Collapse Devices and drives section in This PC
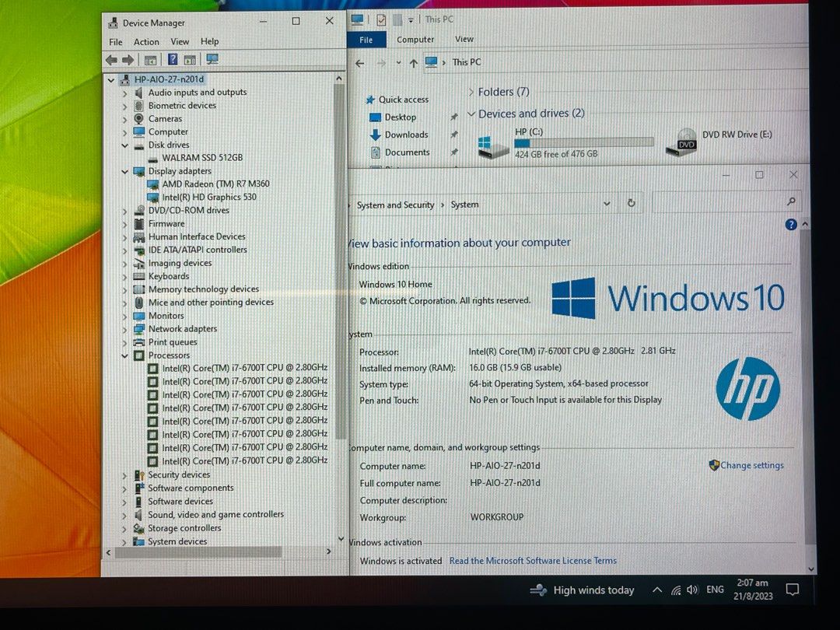This screenshot has height=630, width=840. [471, 114]
